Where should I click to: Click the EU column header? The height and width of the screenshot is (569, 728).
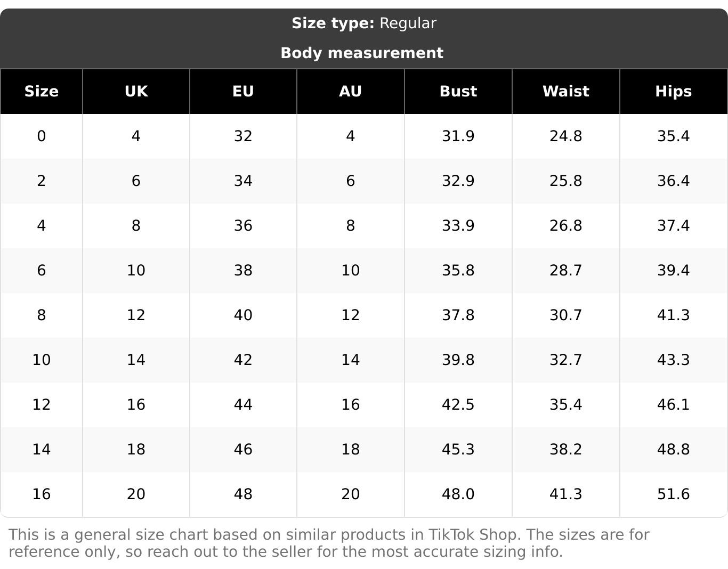coord(243,92)
